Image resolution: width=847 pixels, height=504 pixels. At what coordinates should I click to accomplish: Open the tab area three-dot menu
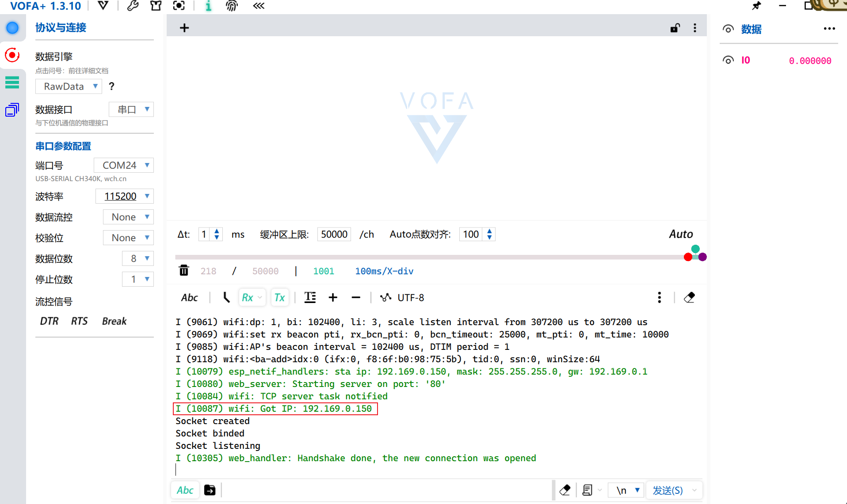coord(695,28)
